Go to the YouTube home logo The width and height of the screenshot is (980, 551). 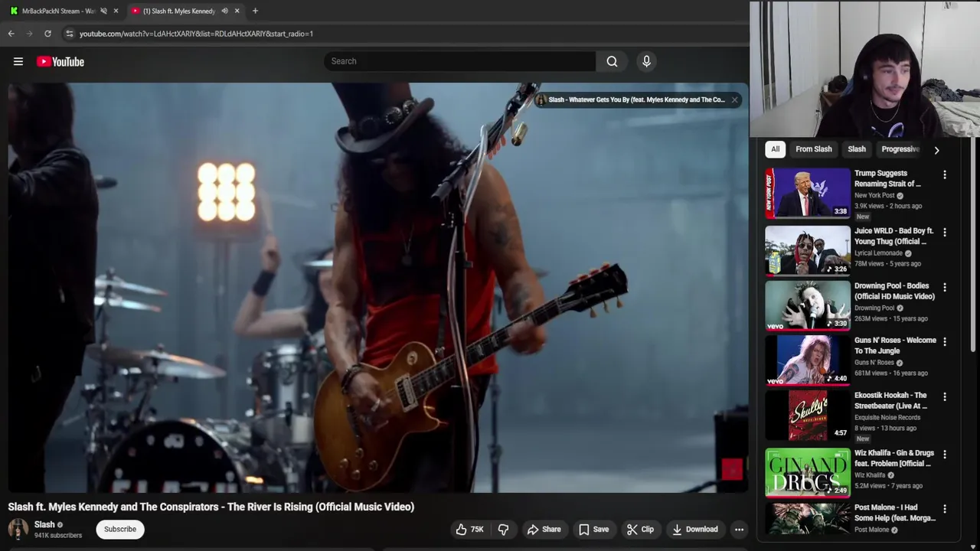click(x=60, y=61)
